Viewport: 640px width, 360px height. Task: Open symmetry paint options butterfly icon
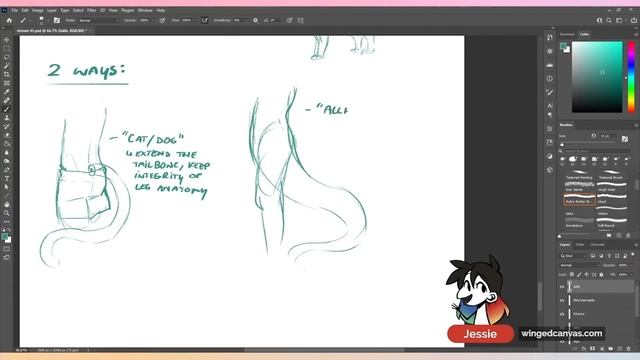tap(301, 20)
